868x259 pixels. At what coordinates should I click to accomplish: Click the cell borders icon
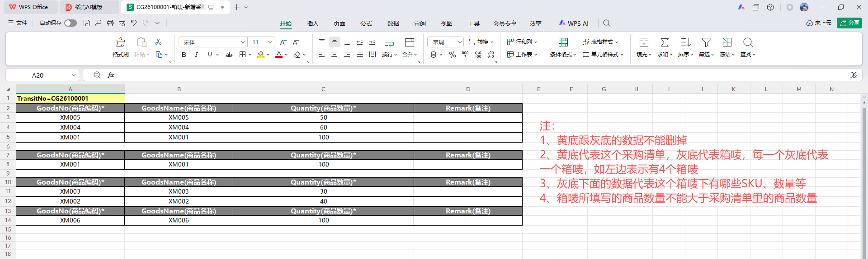pos(243,55)
